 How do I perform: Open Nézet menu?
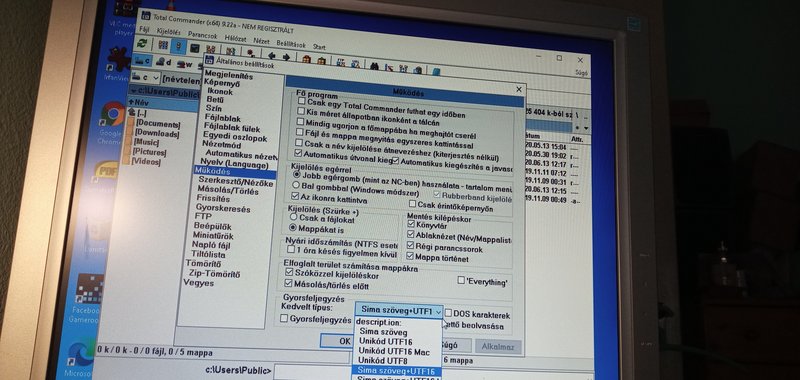point(261,41)
